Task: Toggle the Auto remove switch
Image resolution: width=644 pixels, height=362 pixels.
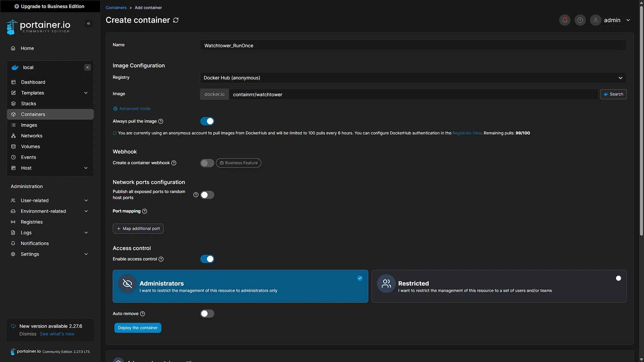Action: [207, 314]
